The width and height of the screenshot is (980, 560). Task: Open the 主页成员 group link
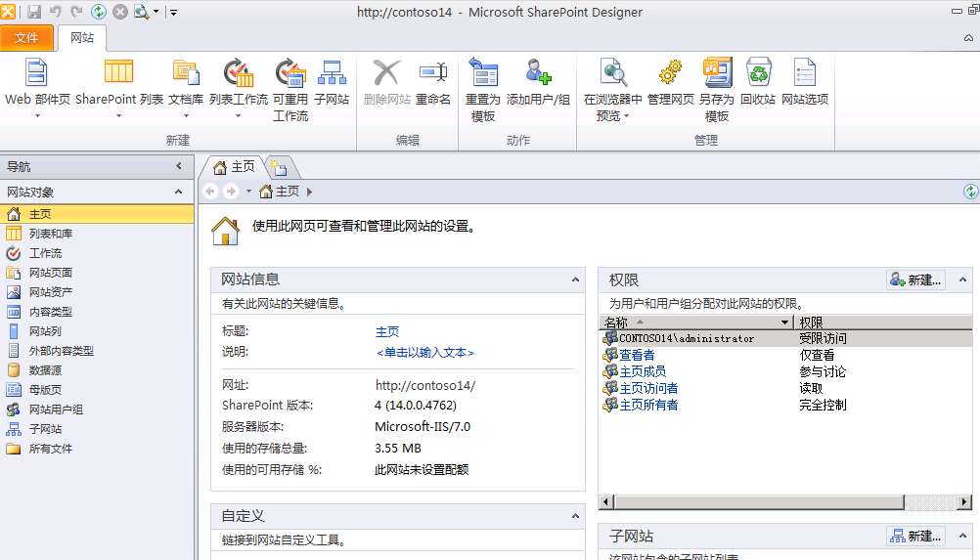coord(643,371)
